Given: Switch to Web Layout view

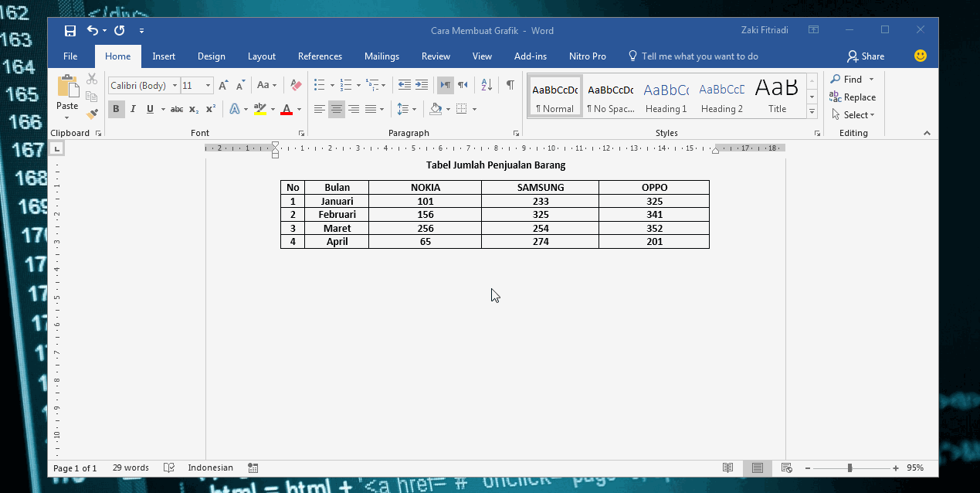Looking at the screenshot, I should point(786,467).
